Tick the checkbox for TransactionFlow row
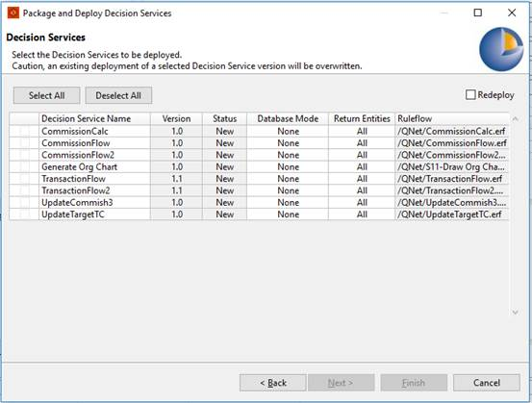The image size is (532, 403). (x=24, y=179)
